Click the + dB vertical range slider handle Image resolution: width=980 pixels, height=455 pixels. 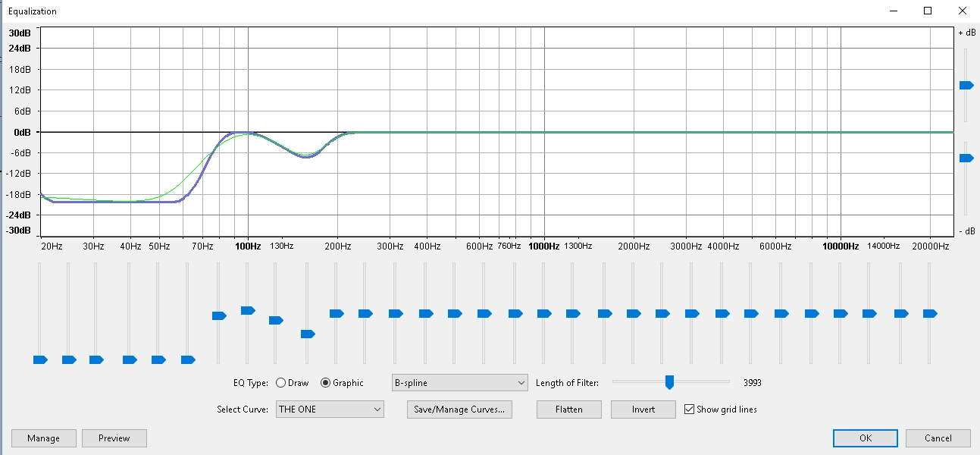tap(966, 86)
